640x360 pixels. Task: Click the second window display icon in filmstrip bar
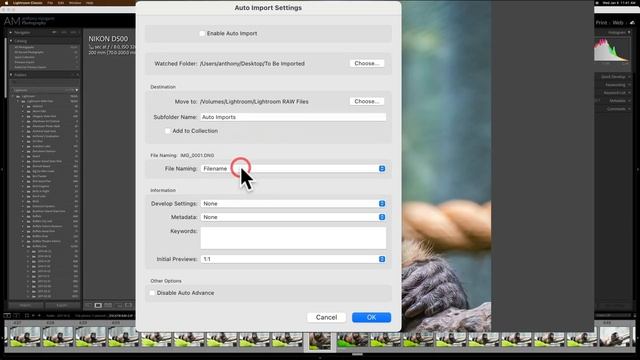coord(17,316)
